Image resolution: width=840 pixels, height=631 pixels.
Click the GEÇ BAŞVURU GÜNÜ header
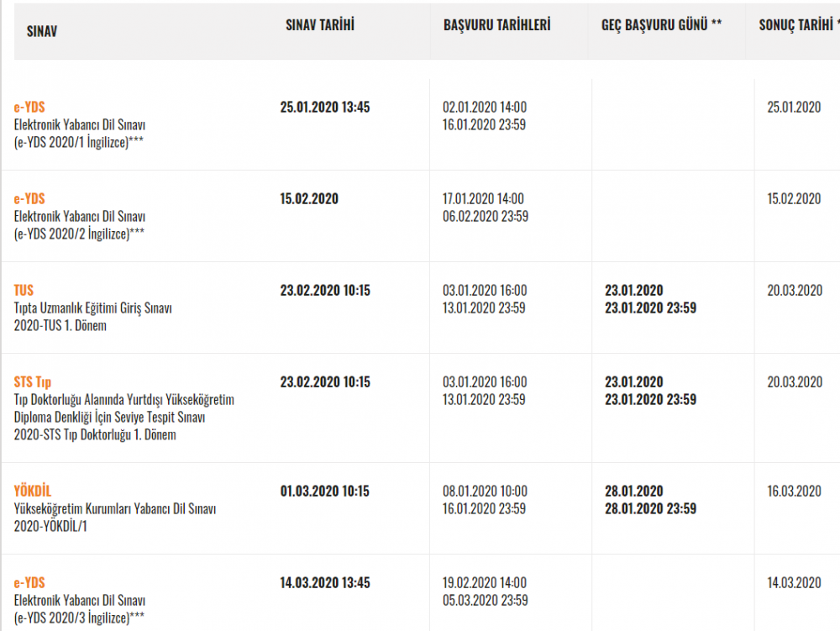[661, 25]
